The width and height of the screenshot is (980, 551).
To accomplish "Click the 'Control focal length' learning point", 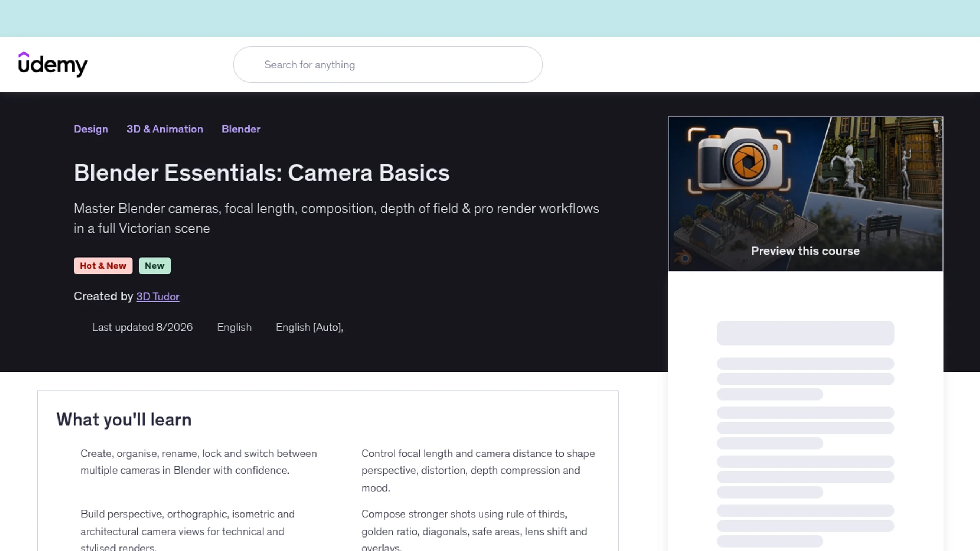I will (478, 471).
